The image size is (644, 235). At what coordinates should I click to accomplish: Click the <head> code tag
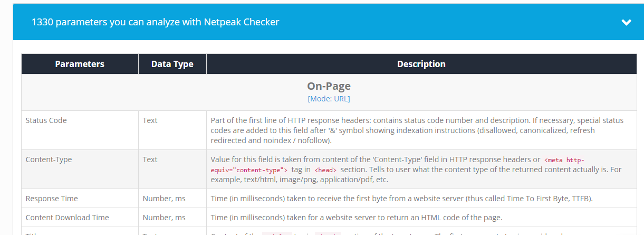(325, 170)
